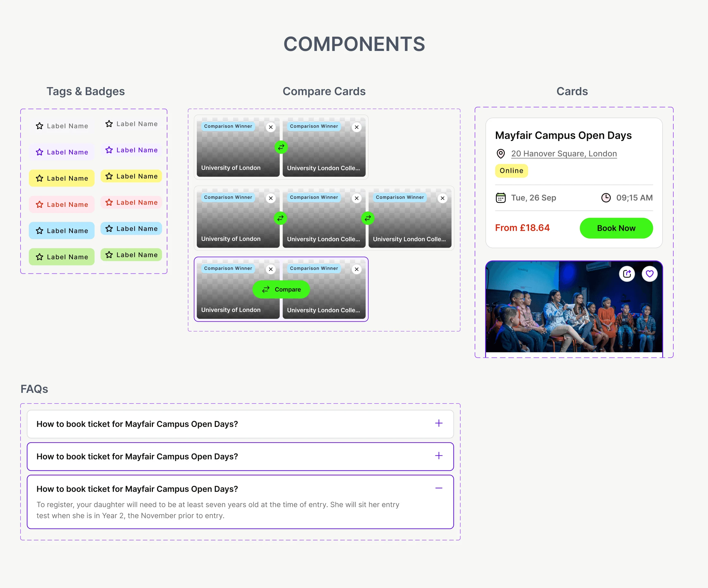Select the small red Label Name tag
Image resolution: width=708 pixels, height=588 pixels.
pos(131,202)
